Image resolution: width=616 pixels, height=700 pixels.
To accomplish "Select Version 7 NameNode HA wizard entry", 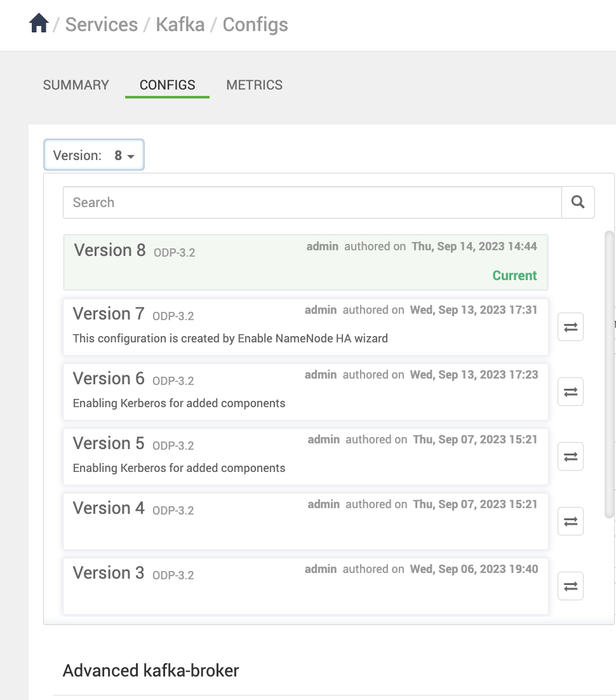I will 305,326.
